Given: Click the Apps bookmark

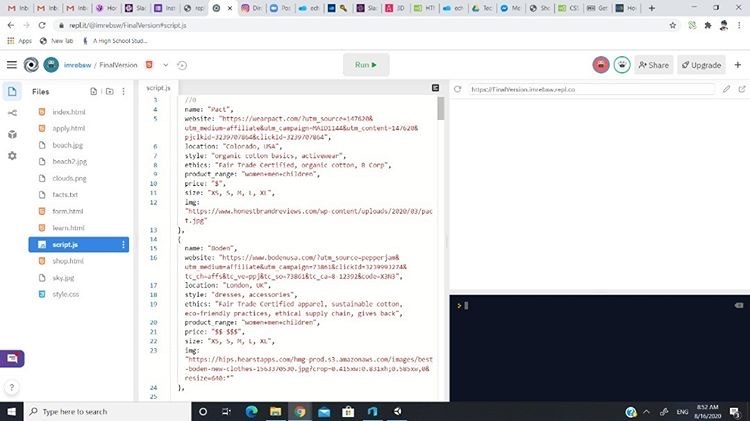Looking at the screenshot, I should pyautogui.click(x=20, y=41).
